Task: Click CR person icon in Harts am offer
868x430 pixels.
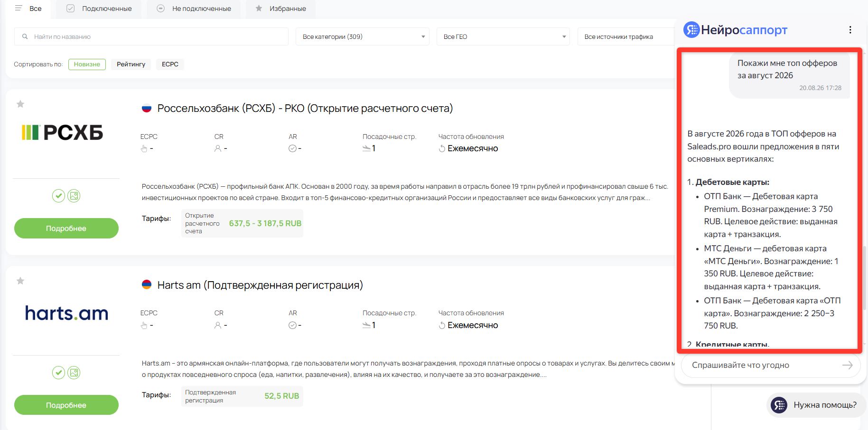Action: [218, 325]
